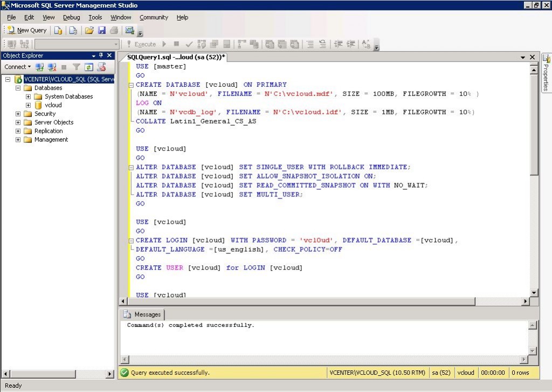Click the Query Options icon
The width and height of the screenshot is (552, 392).
point(214,44)
